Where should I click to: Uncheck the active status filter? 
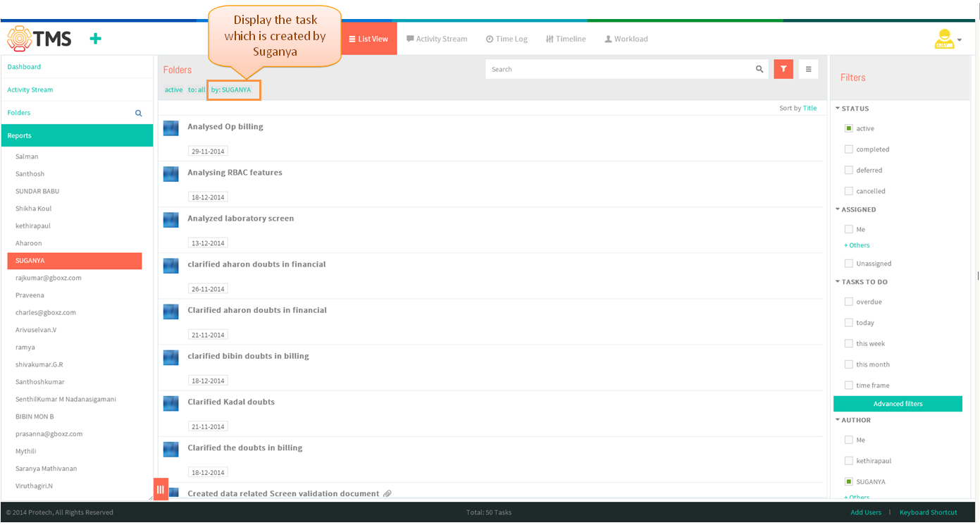click(x=849, y=128)
